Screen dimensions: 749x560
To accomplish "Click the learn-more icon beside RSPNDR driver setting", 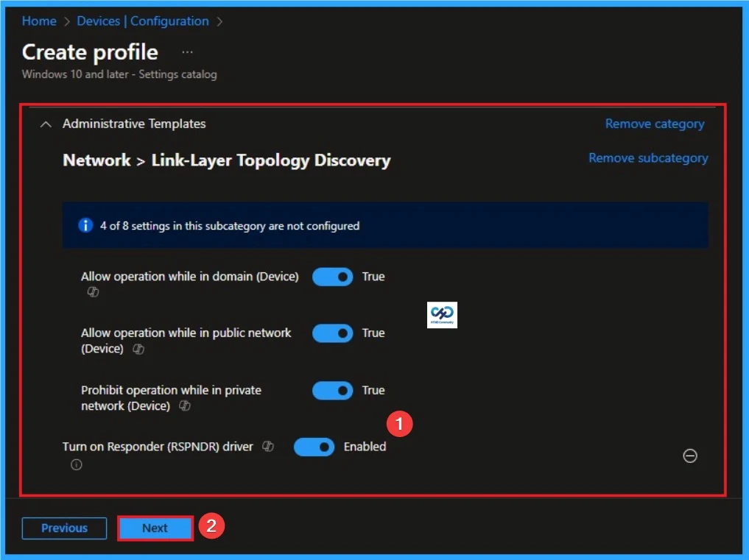I will pos(267,447).
